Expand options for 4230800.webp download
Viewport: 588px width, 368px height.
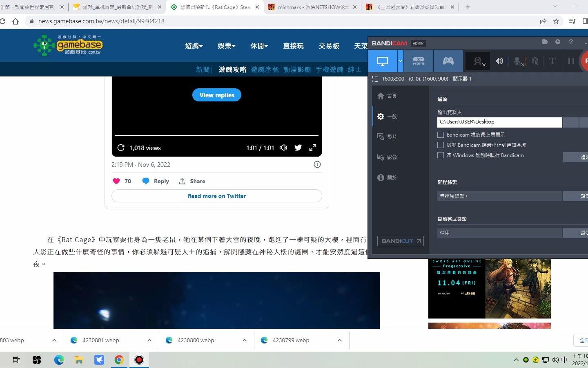pyautogui.click(x=245, y=340)
